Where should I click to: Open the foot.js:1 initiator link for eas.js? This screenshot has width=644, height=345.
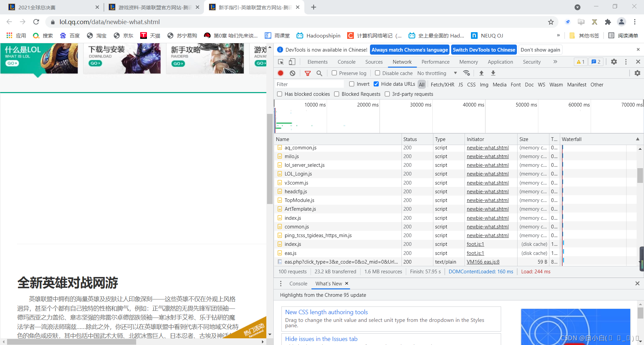[475, 253]
